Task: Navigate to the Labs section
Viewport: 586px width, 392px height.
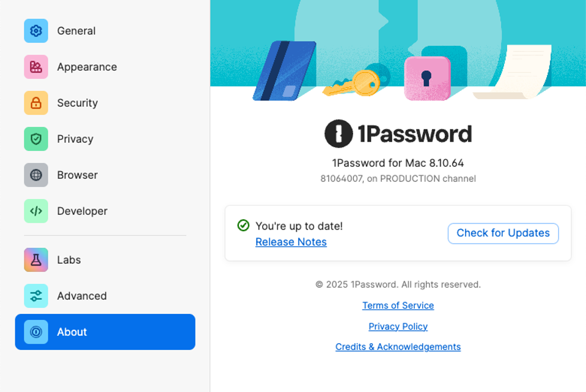Action: coord(68,260)
